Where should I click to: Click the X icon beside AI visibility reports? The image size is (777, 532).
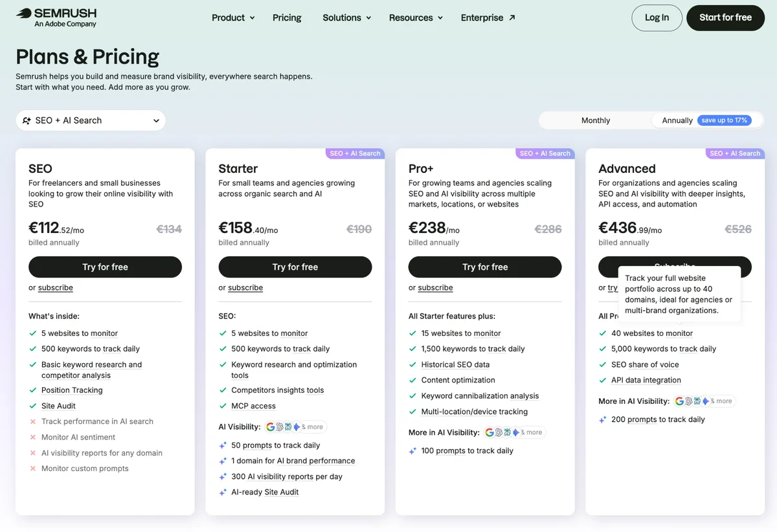click(32, 453)
